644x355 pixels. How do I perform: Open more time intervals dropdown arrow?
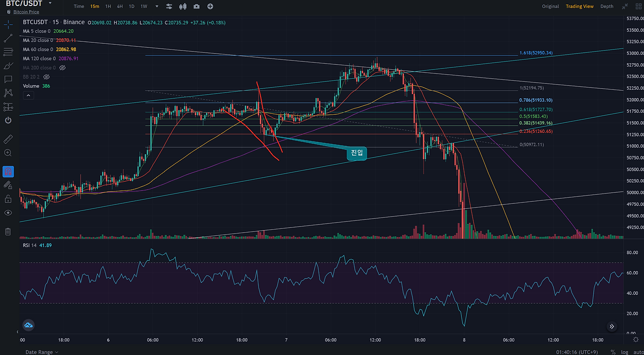pyautogui.click(x=156, y=7)
